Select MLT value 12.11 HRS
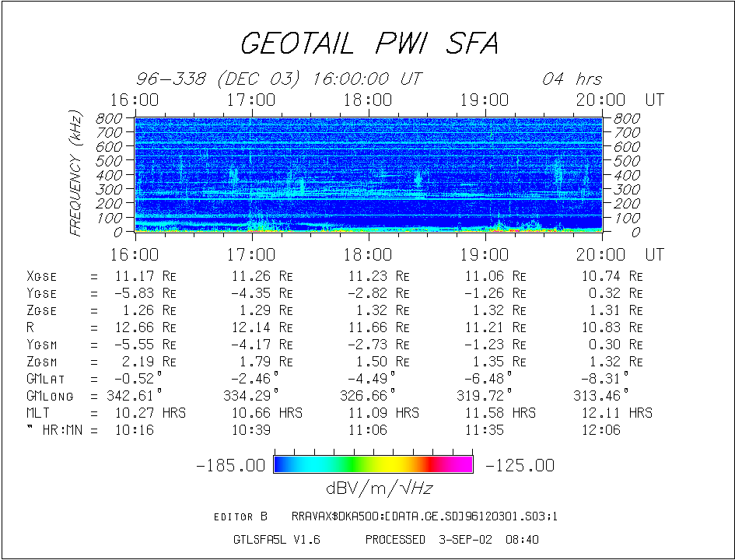 [x=617, y=413]
